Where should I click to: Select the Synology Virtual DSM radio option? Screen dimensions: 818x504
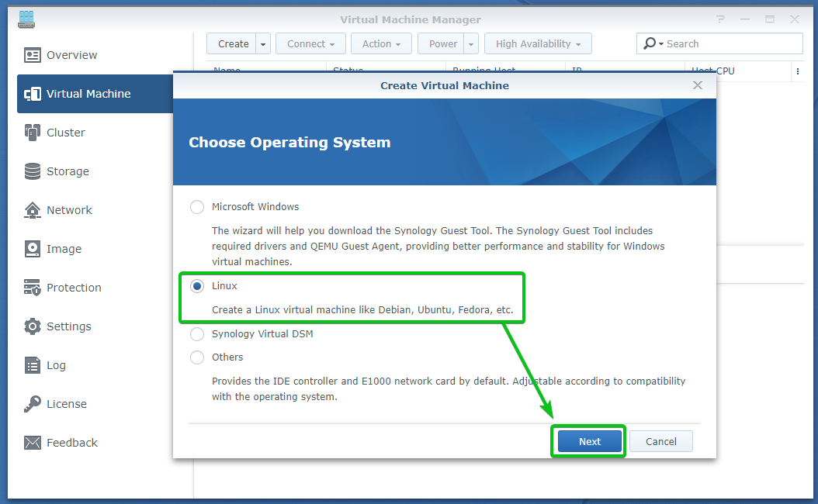tap(197, 334)
